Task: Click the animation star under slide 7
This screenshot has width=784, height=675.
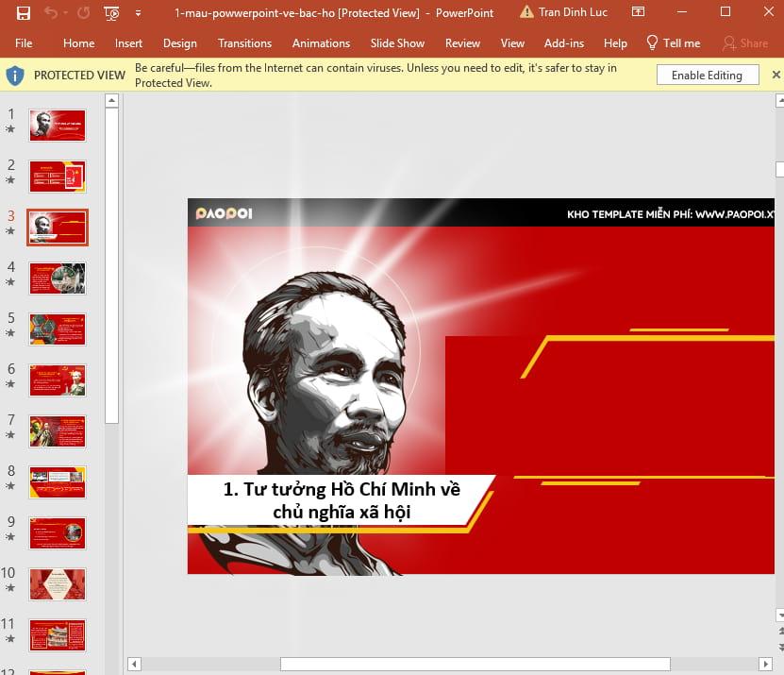Action: point(10,435)
